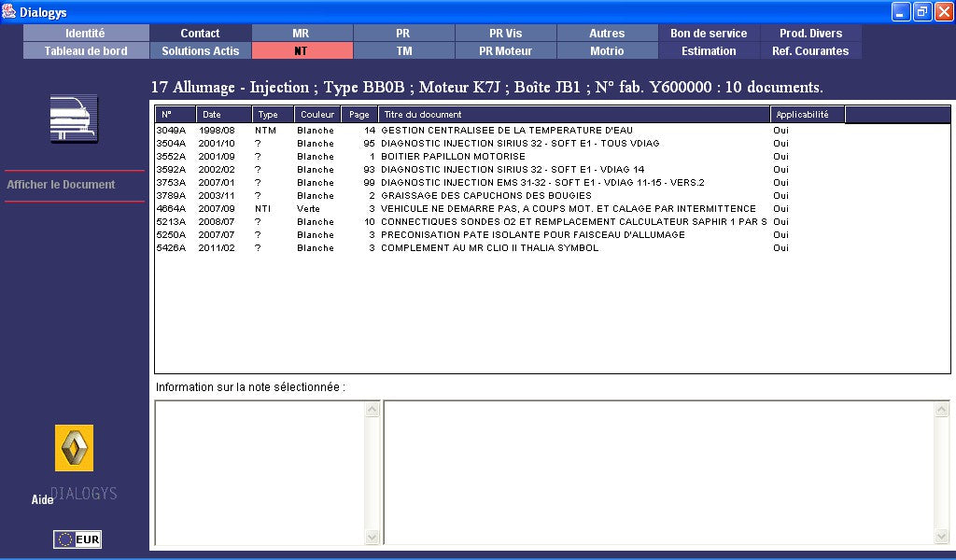956x560 pixels.
Task: Open the Identité tab
Action: tap(86, 33)
